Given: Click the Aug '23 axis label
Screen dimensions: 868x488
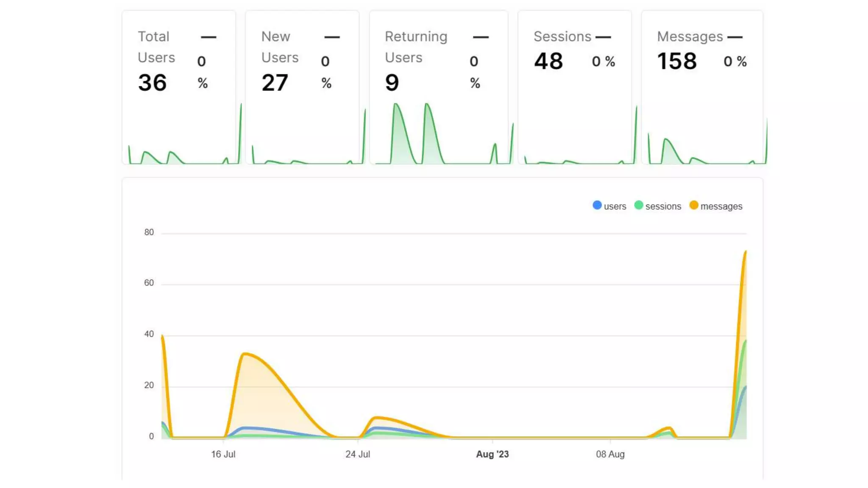Looking at the screenshot, I should pyautogui.click(x=492, y=454).
